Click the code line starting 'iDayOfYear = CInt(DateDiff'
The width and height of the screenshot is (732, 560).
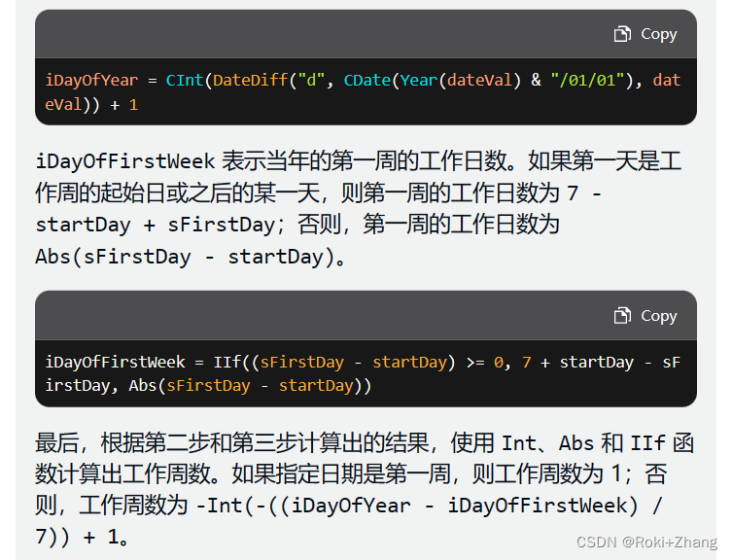pos(363,81)
